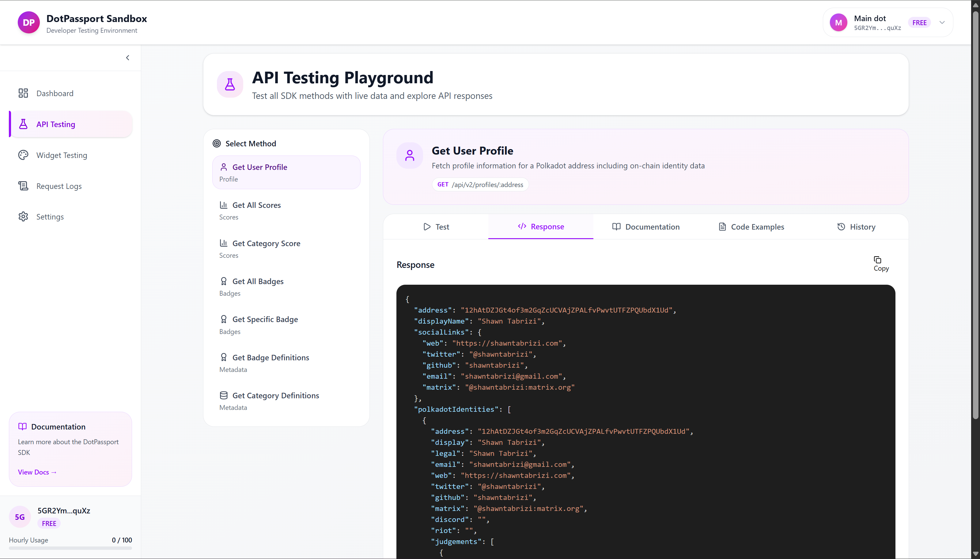Image resolution: width=980 pixels, height=559 pixels.
Task: Click the flask icon beside API Testing Playground
Action: click(x=230, y=84)
